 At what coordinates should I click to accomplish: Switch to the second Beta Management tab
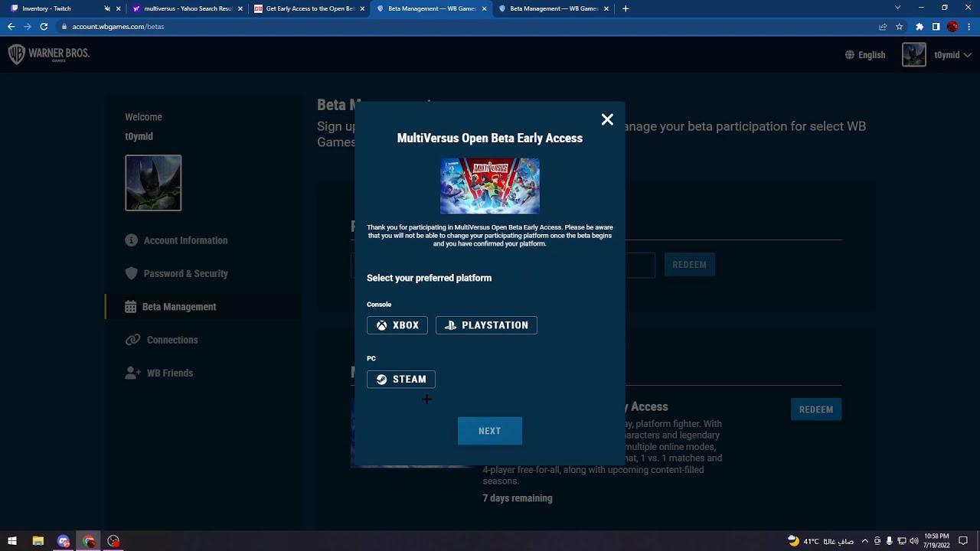point(554,8)
